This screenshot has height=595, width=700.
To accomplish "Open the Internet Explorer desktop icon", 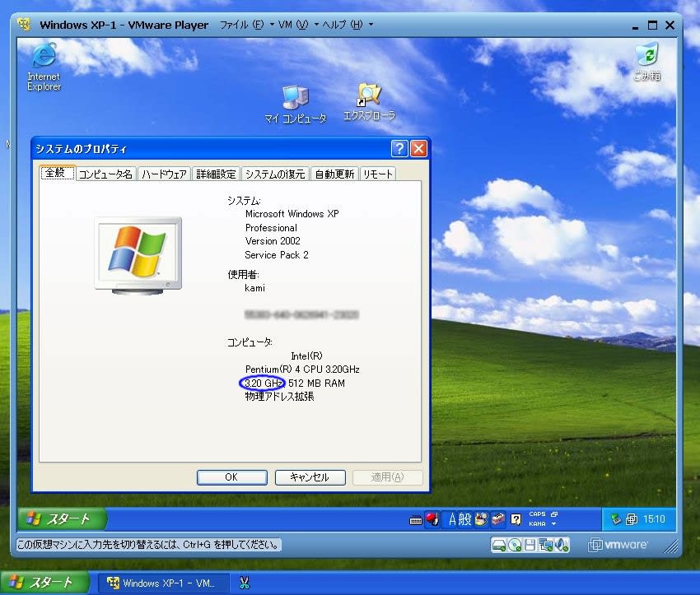I will (x=44, y=67).
